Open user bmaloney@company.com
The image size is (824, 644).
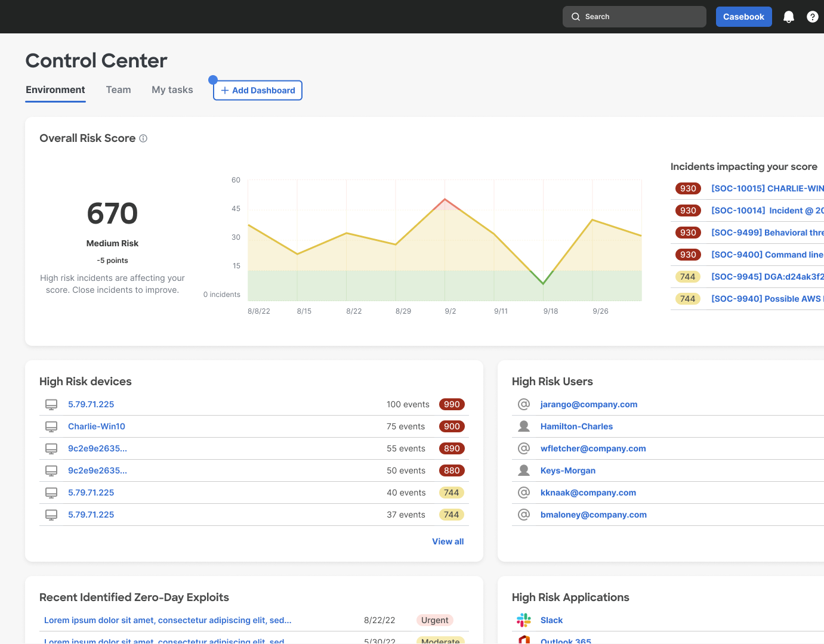pos(594,515)
